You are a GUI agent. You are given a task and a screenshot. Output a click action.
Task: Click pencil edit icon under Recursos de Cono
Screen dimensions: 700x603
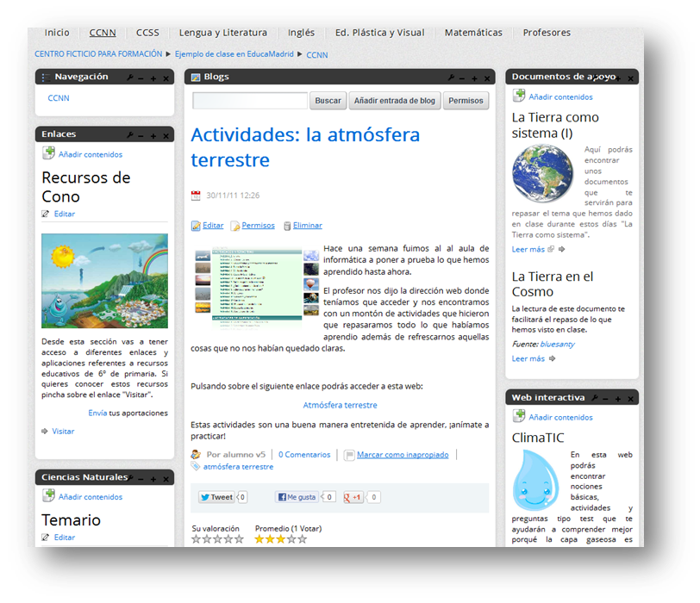[47, 214]
